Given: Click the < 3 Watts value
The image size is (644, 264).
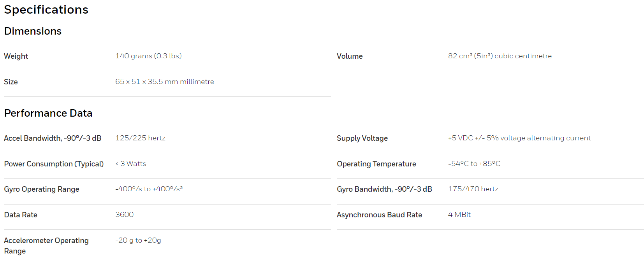Looking at the screenshot, I should [x=131, y=164].
